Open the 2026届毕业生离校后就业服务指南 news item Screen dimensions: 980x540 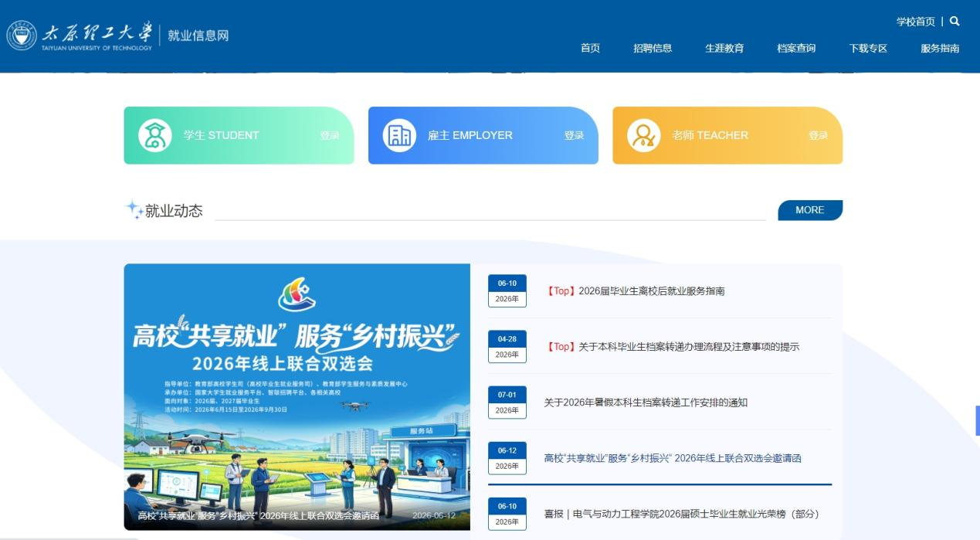[635, 291]
